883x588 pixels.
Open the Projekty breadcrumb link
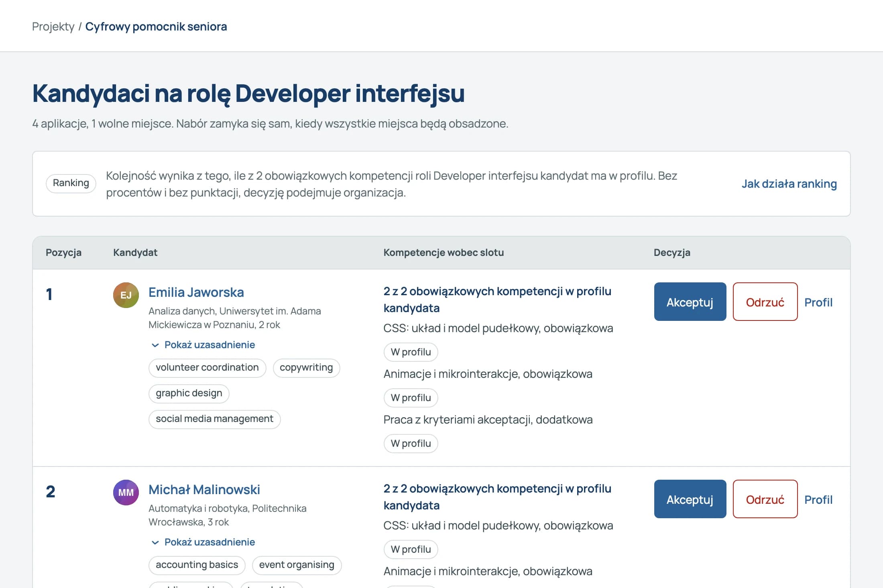53,26
